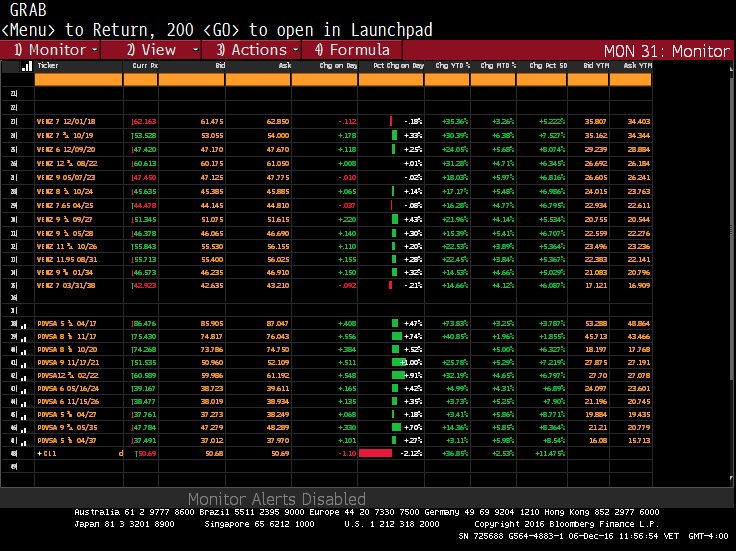The height and width of the screenshot is (551, 736).
Task: Sort by the Ask column header
Action: 285,66
